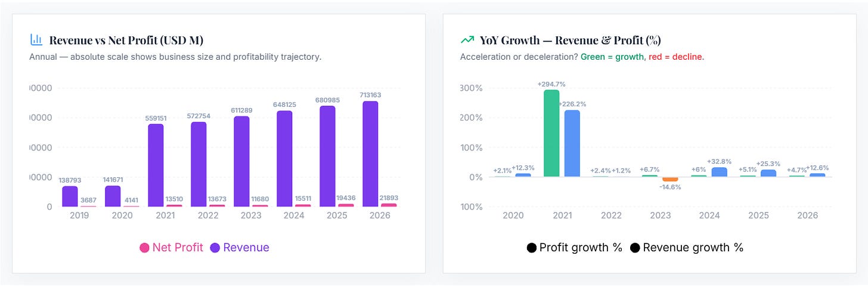
Task: Click the YoY Growth — Revenue & Profit title
Action: pyautogui.click(x=571, y=40)
